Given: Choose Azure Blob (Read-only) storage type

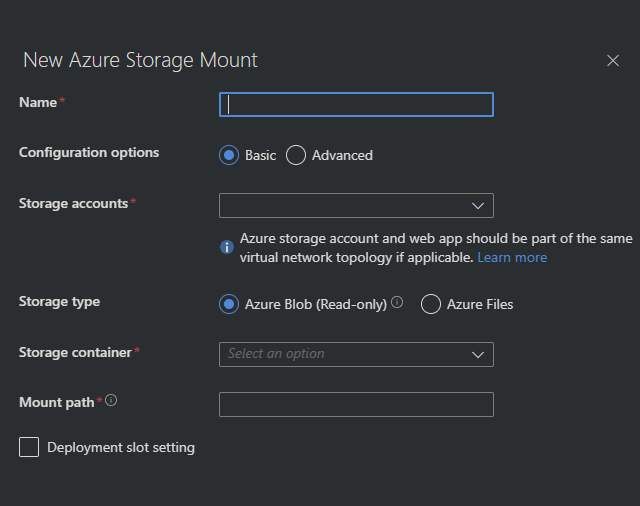Looking at the screenshot, I should 229,304.
